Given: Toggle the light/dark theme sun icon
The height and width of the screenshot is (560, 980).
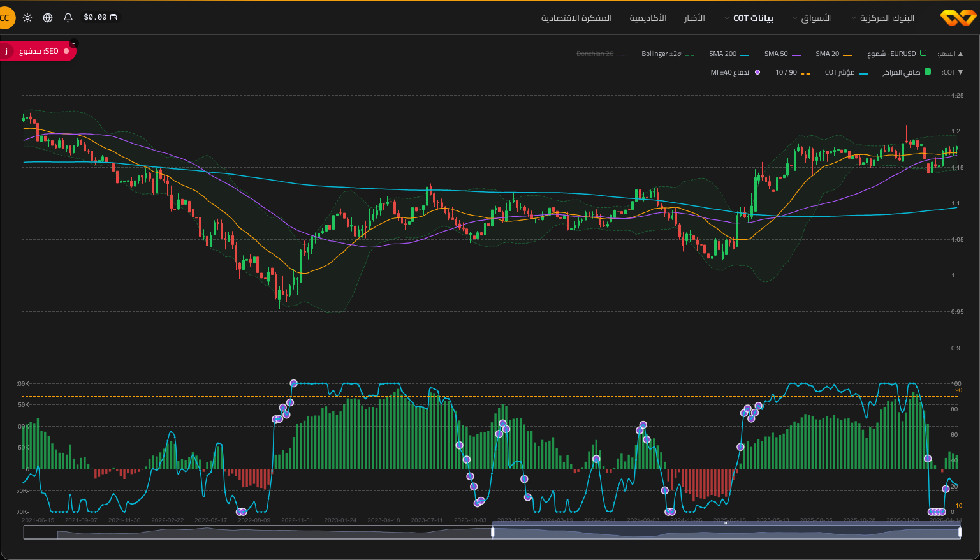Looking at the screenshot, I should point(27,18).
